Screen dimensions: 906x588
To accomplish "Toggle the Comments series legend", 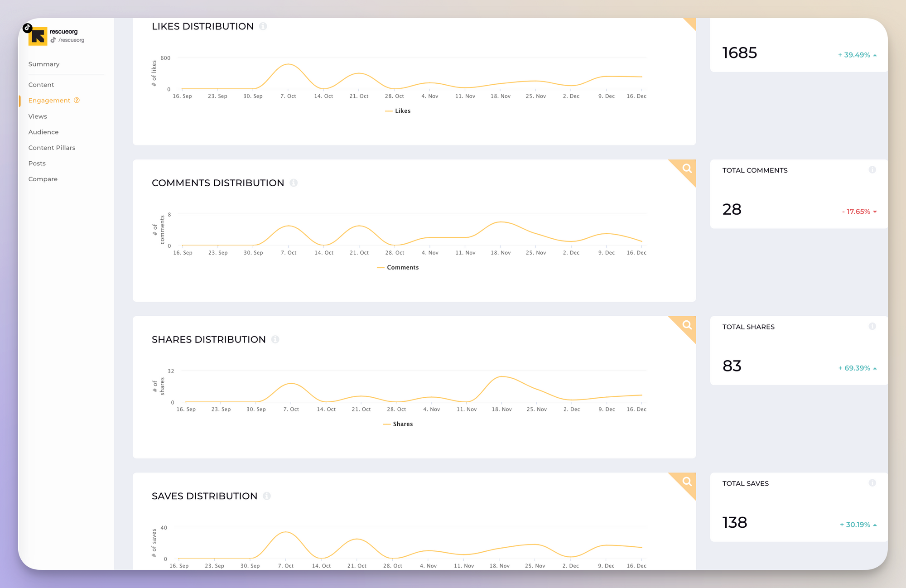I will point(398,268).
